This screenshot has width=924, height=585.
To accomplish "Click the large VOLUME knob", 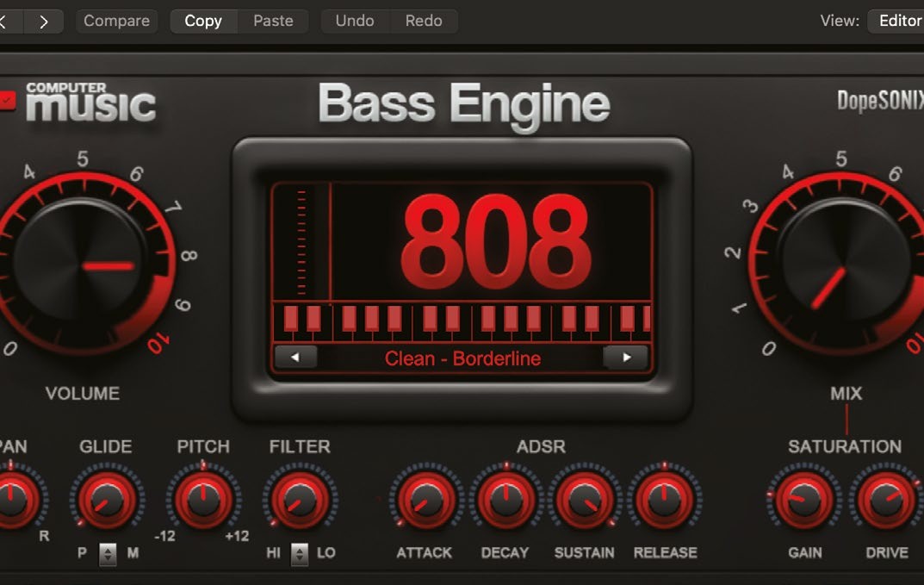I will coord(79,264).
